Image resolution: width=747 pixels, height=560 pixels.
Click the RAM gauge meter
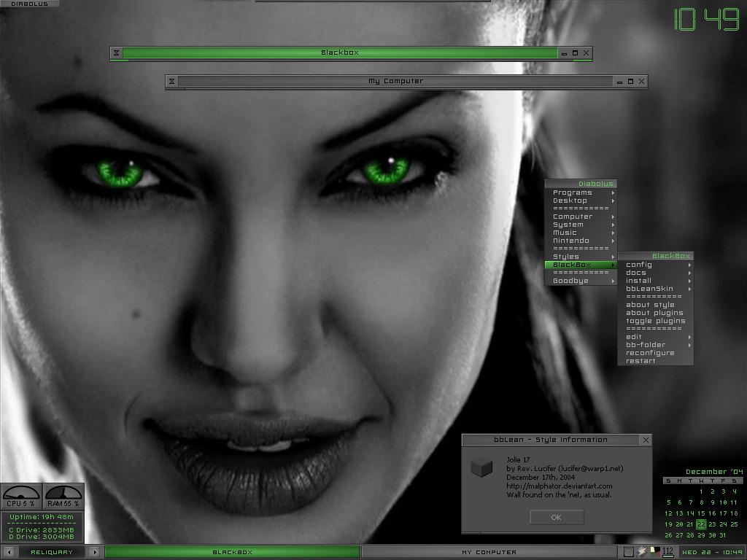point(63,496)
